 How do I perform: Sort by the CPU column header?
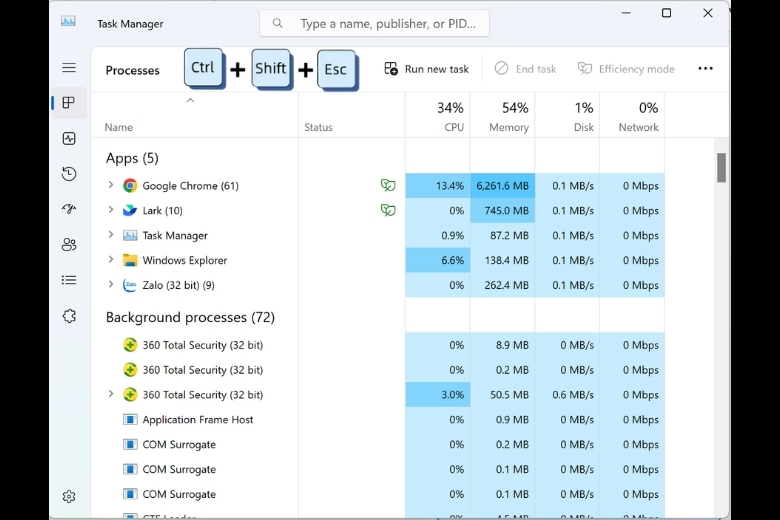click(x=438, y=116)
